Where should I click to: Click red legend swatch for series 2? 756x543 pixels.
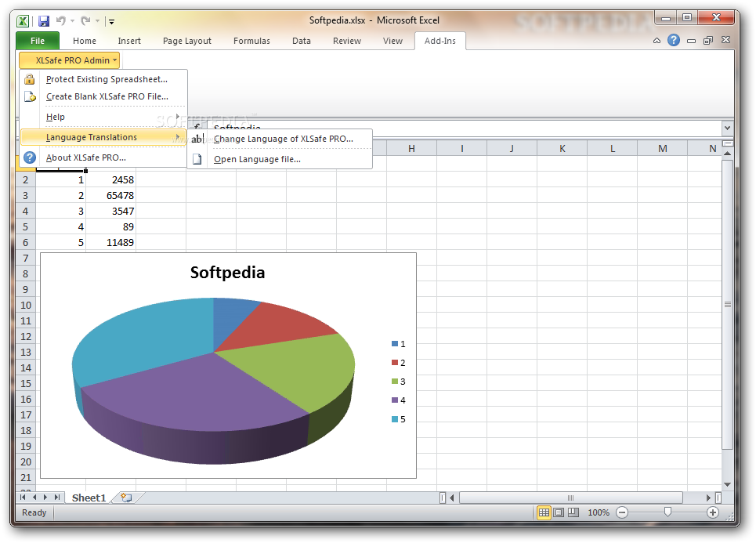(395, 363)
